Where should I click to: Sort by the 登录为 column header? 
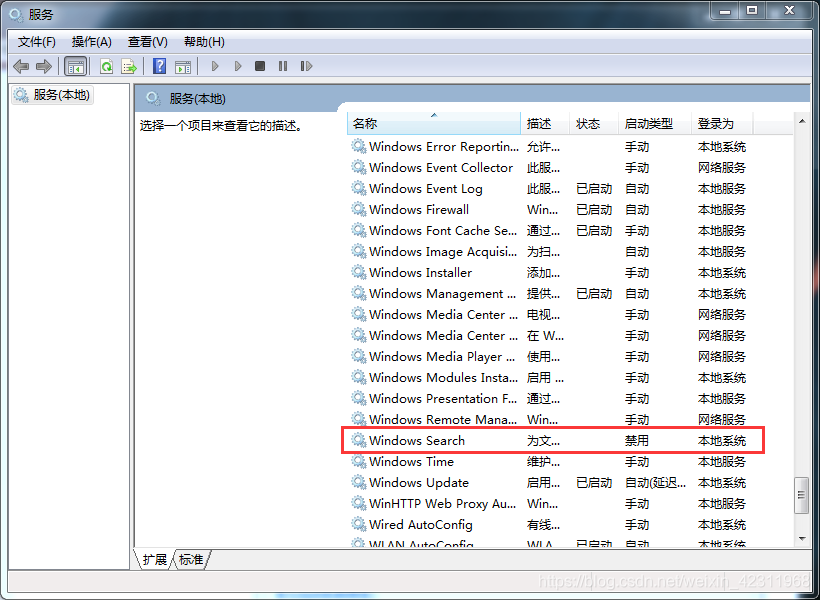[x=722, y=123]
